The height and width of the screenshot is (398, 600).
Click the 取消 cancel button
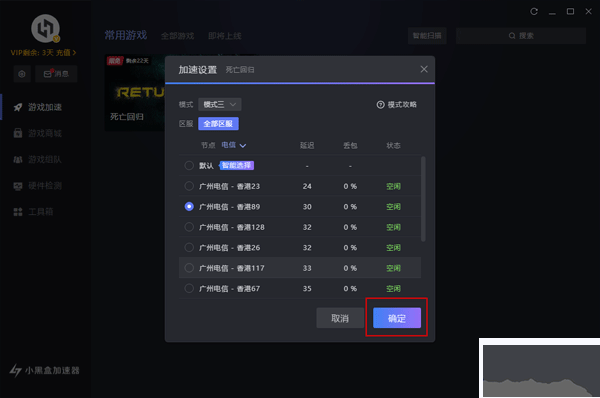click(x=340, y=318)
